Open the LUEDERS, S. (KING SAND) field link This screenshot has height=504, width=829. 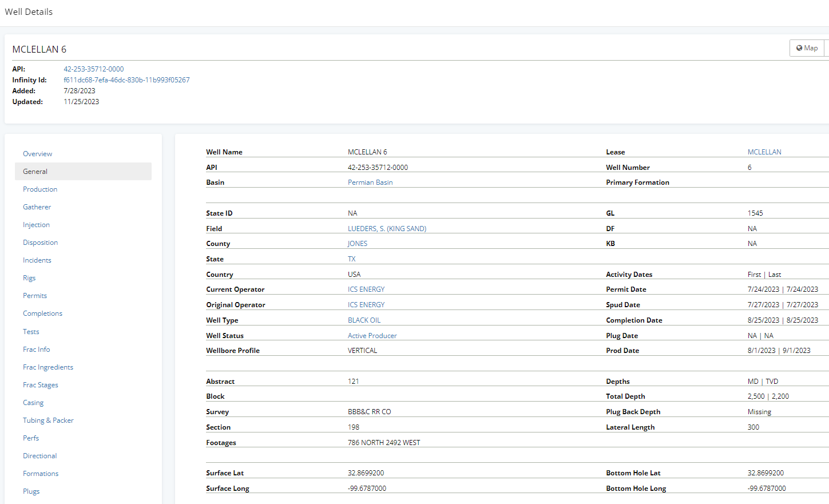pyautogui.click(x=387, y=229)
